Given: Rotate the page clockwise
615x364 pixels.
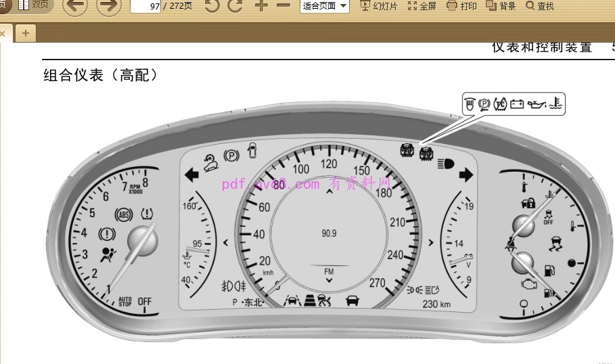Looking at the screenshot, I should pos(235,6).
